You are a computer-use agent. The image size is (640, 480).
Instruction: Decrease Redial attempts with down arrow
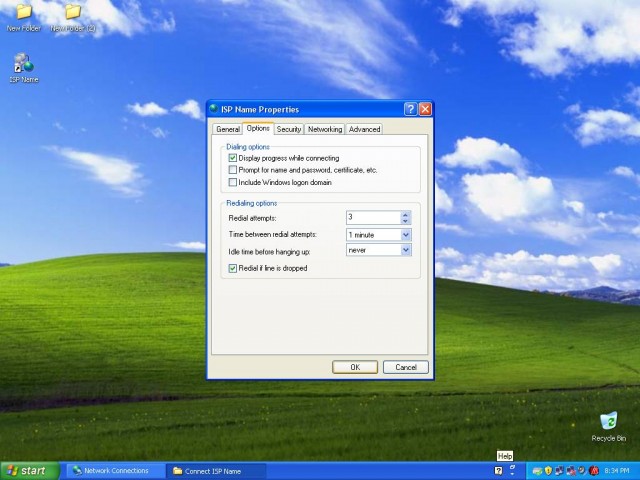pos(405,221)
